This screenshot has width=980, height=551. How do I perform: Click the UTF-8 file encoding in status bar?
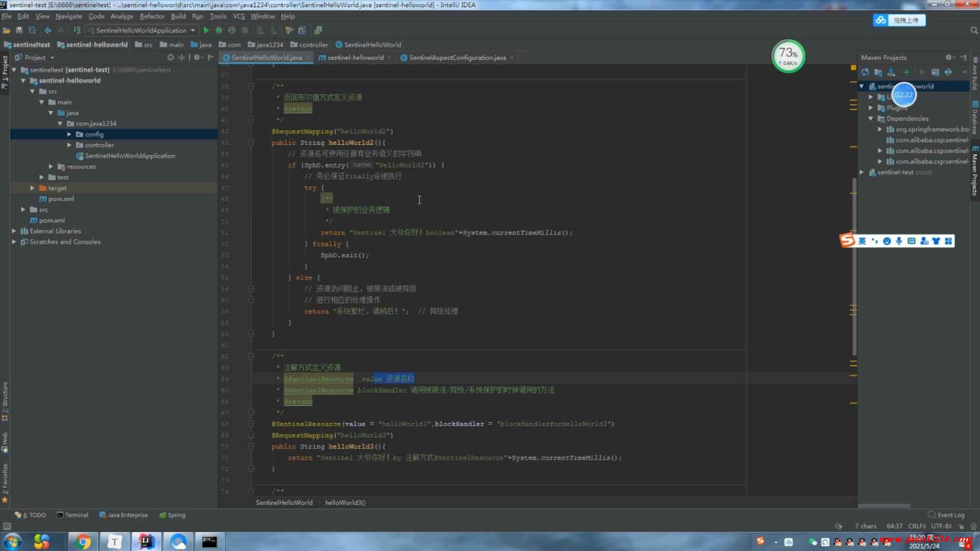tap(941, 526)
